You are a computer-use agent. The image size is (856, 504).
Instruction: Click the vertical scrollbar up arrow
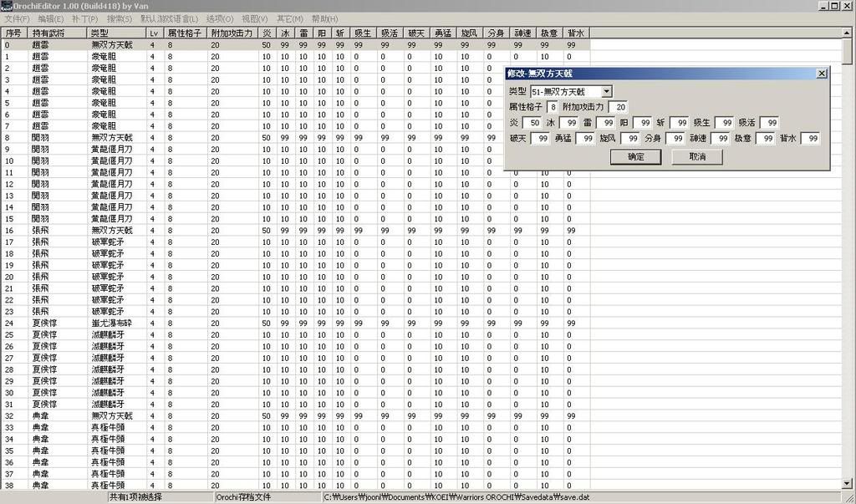pyautogui.click(x=848, y=33)
